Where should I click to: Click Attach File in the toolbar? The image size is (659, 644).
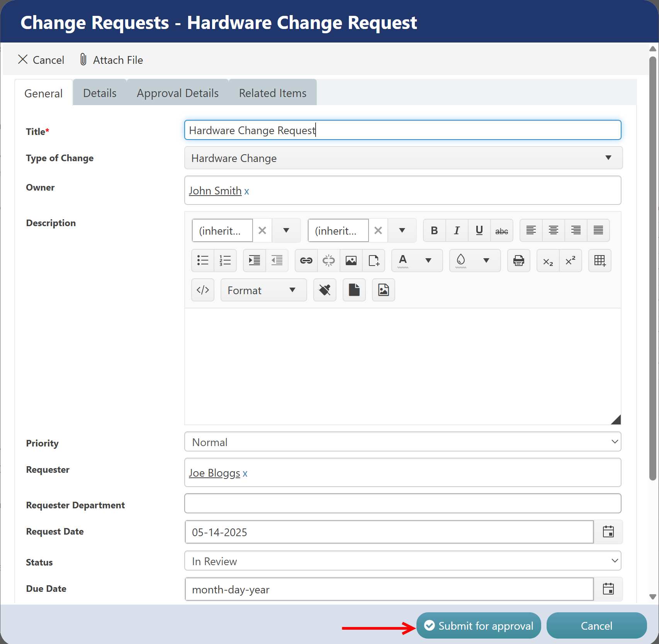click(111, 60)
